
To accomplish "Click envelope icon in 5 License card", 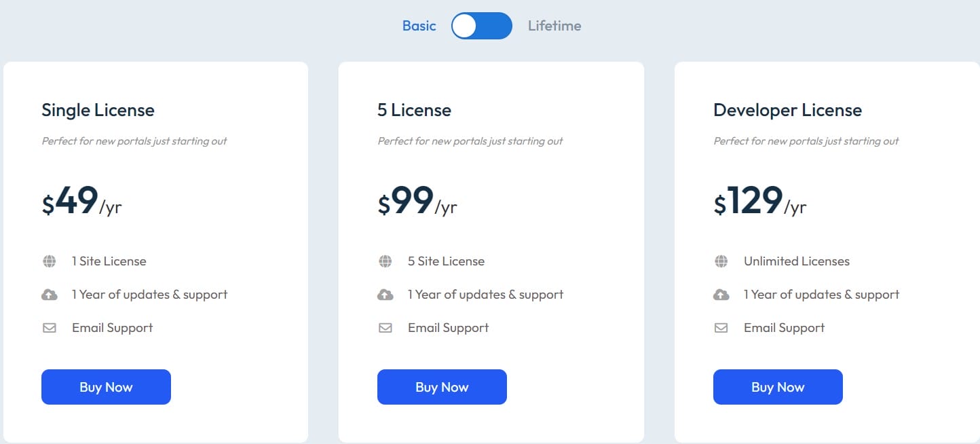I will [x=385, y=328].
